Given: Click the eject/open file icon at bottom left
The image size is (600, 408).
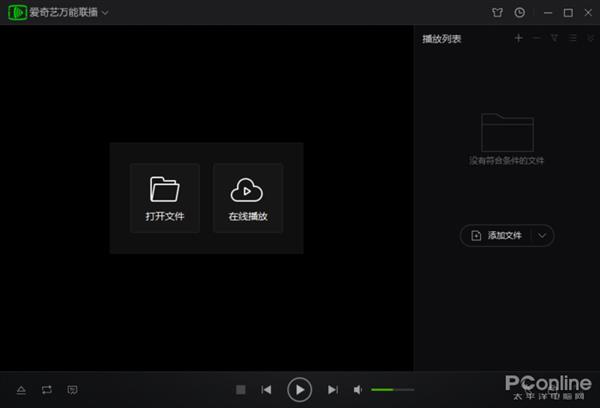Looking at the screenshot, I should (x=21, y=389).
